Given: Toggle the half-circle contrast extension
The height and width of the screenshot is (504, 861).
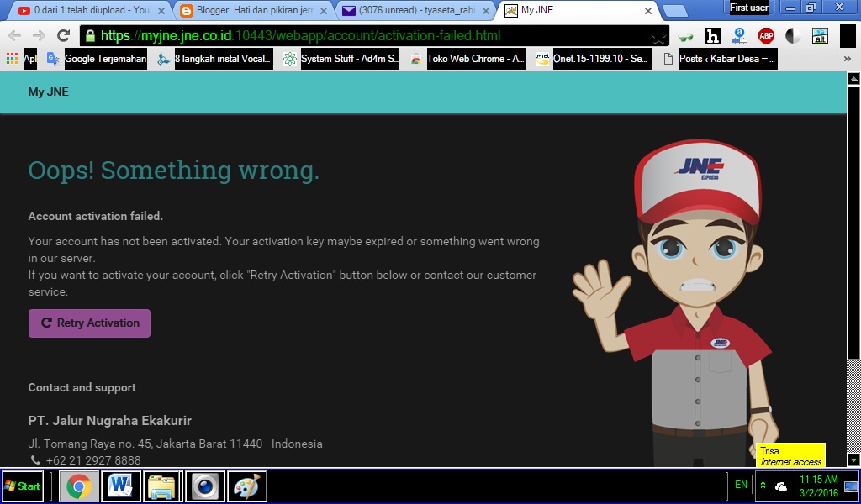Looking at the screenshot, I should (x=793, y=36).
